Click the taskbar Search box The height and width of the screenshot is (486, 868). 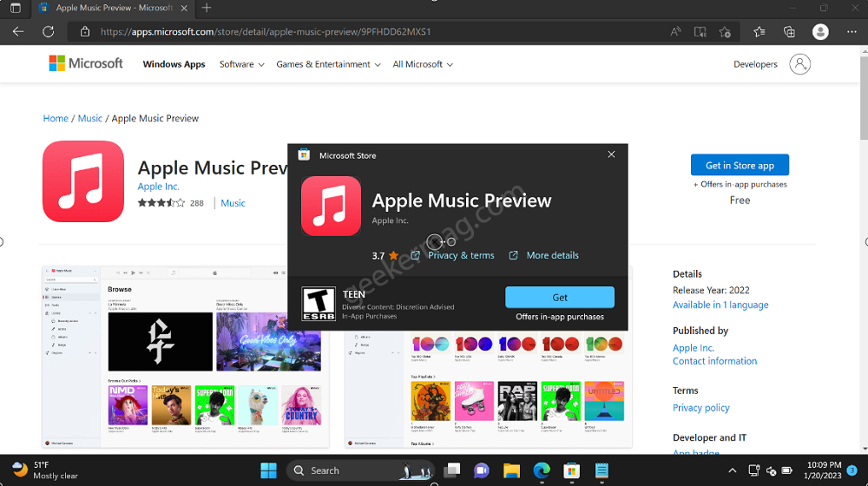(360, 470)
